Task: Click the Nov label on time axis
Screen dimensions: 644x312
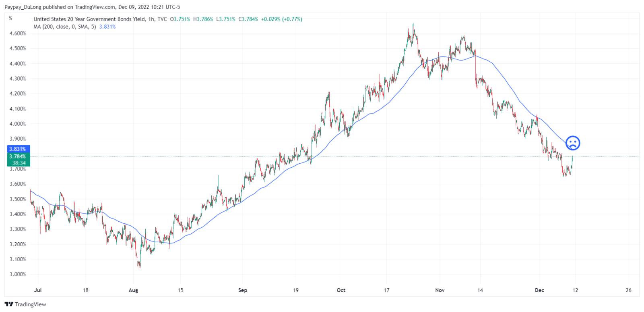Action: pyautogui.click(x=440, y=290)
